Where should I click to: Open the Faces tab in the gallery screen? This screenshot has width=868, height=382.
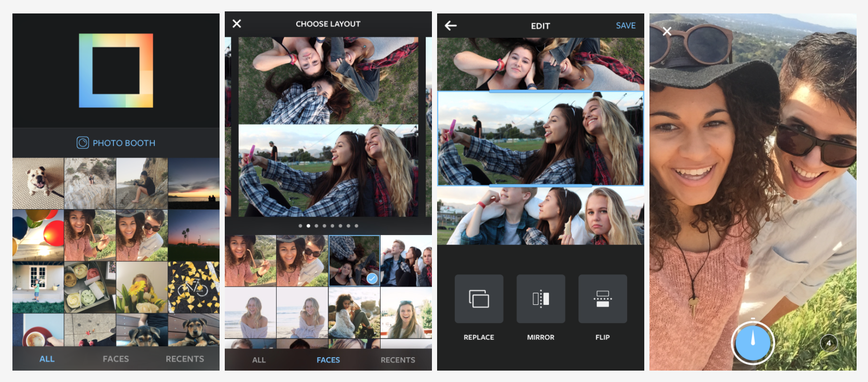pyautogui.click(x=115, y=359)
